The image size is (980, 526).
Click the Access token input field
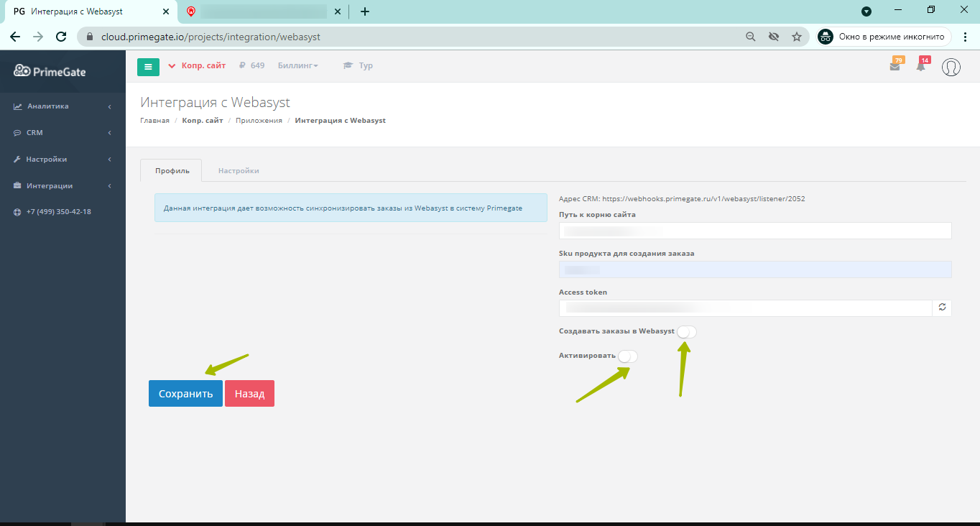coord(746,308)
